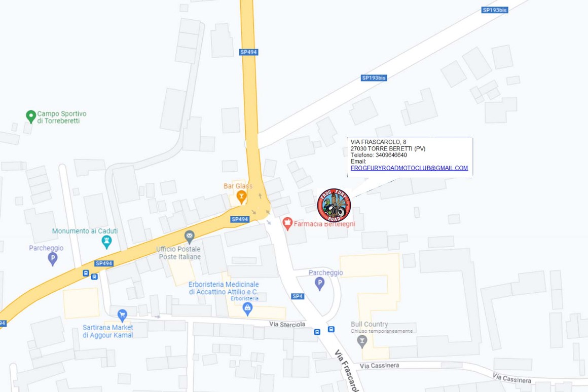Screen dimensions: 588x392
Task: Click the top SP494 road shield
Action: (x=248, y=52)
